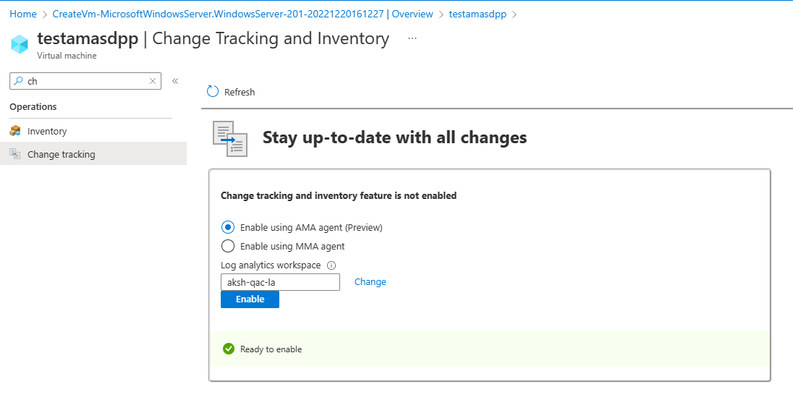Click the Change tracking sidebar icon
This screenshot has height=400, width=793.
[x=15, y=154]
